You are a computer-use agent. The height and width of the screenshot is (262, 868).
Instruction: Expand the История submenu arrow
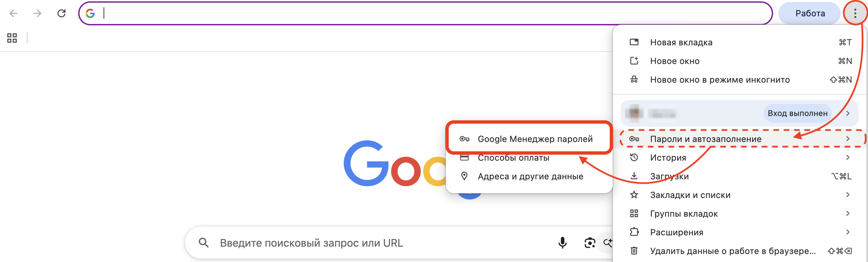[849, 157]
